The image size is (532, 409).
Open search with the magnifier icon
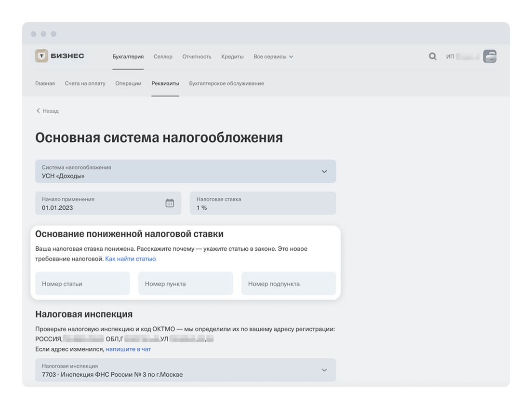tap(432, 56)
